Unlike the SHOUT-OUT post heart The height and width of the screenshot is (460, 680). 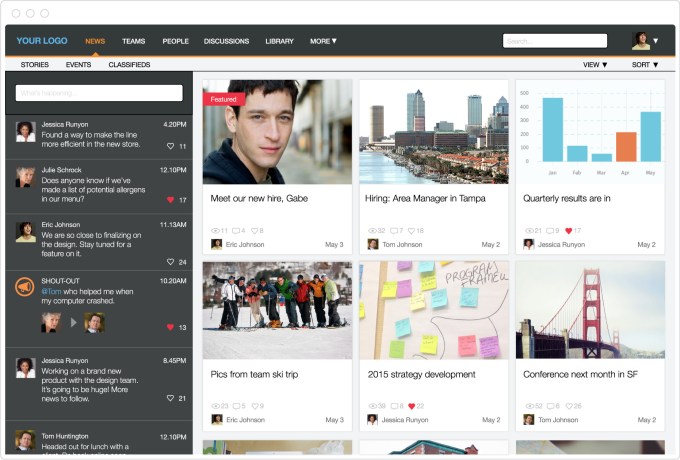(170, 327)
